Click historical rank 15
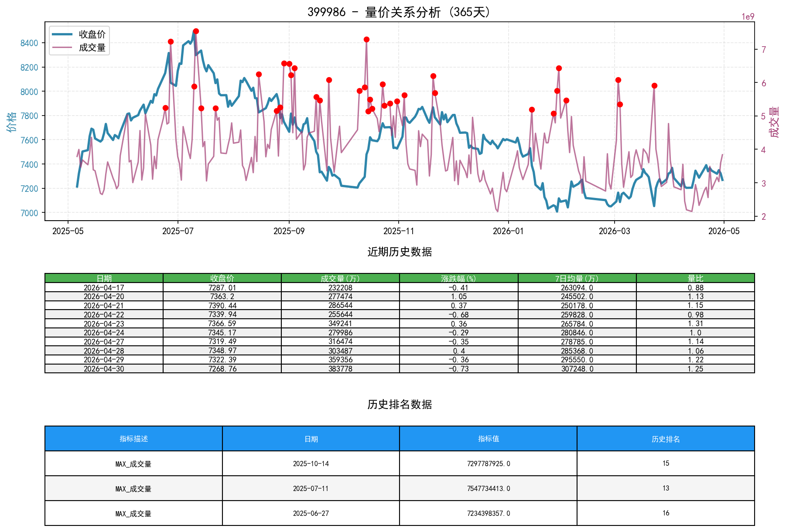786x532 pixels. click(x=666, y=464)
